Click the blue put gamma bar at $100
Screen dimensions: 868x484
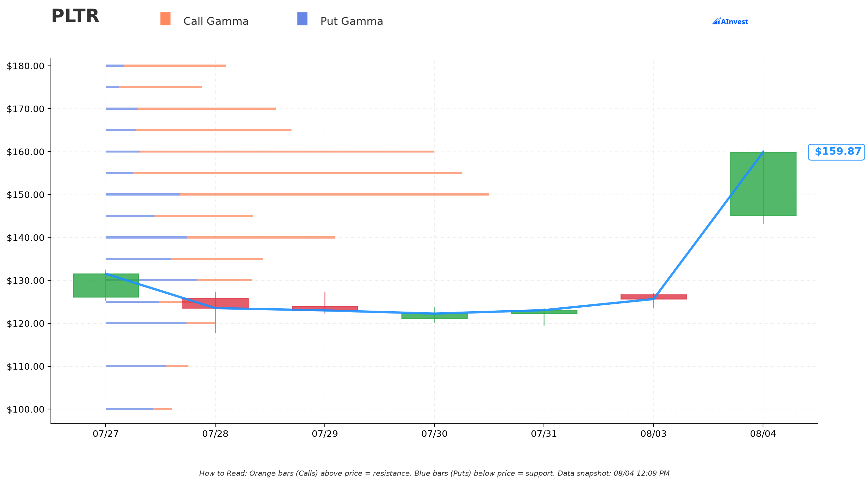(x=129, y=409)
